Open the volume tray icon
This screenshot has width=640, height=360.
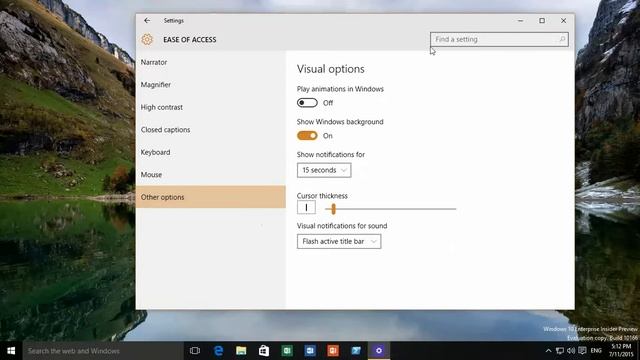[x=571, y=351]
